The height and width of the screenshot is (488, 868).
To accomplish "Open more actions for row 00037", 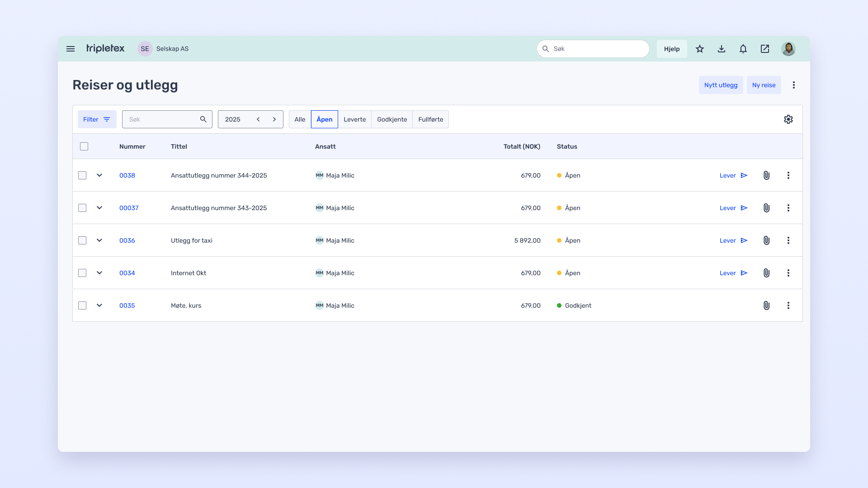I will [x=788, y=208].
